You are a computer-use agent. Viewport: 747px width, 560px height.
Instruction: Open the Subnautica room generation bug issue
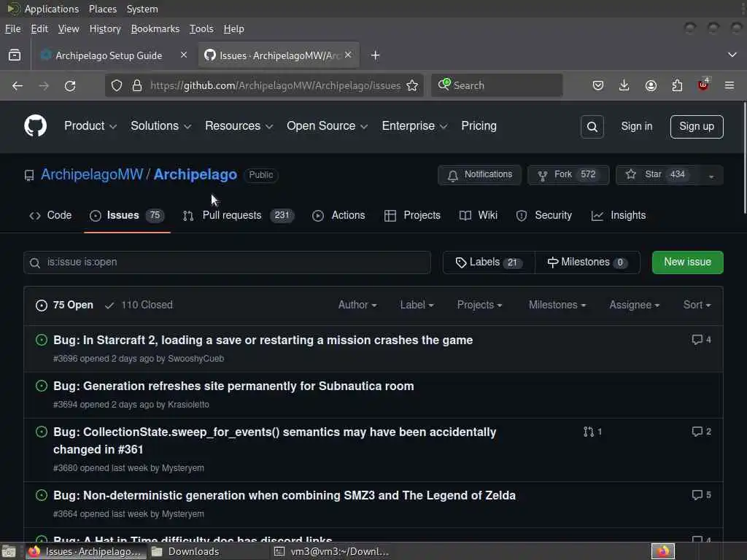click(x=233, y=386)
